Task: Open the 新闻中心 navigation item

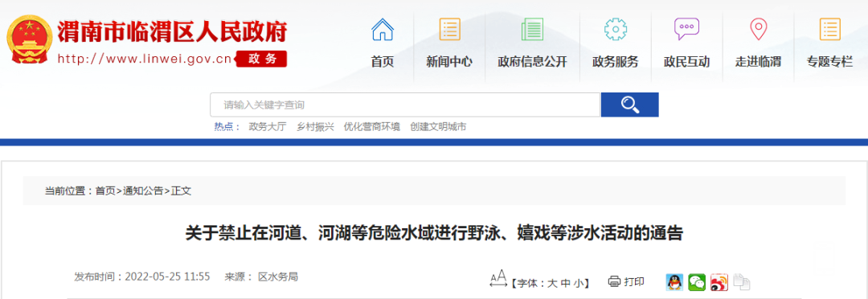Action: (x=449, y=62)
